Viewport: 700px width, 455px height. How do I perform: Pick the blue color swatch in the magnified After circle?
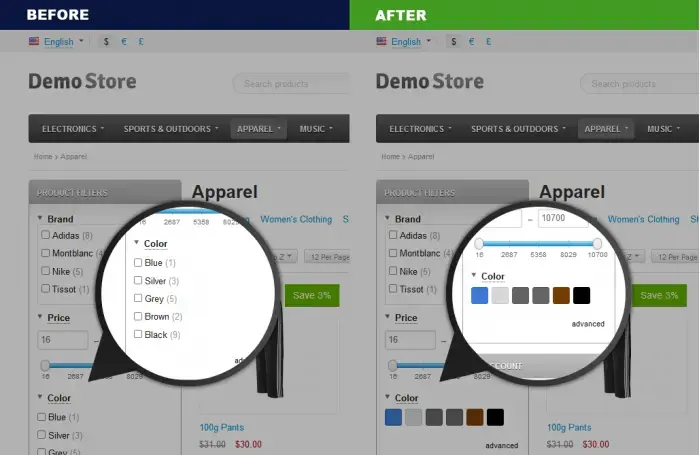[x=480, y=295]
